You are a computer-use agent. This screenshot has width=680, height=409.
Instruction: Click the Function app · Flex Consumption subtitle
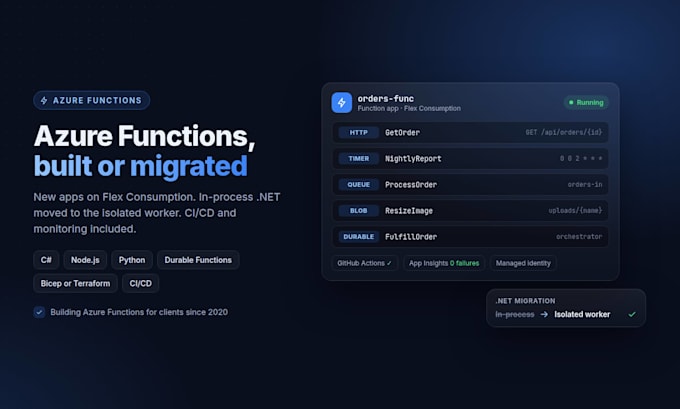[409, 108]
